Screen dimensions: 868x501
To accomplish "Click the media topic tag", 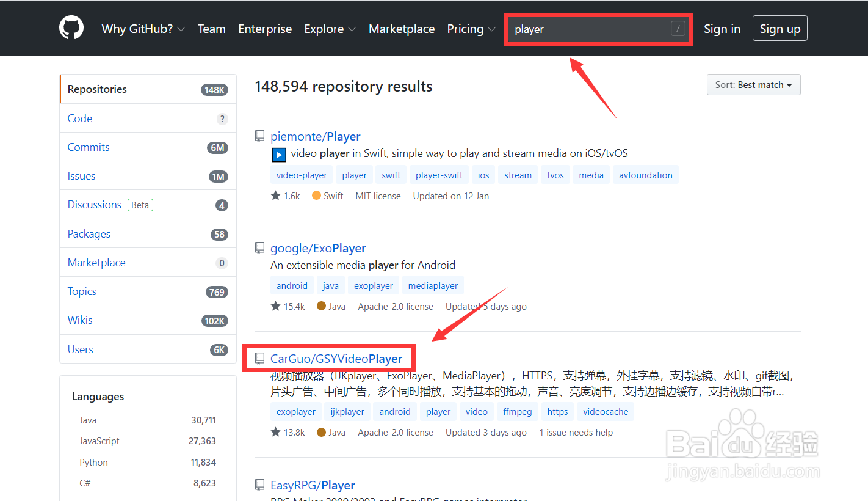I will (591, 175).
